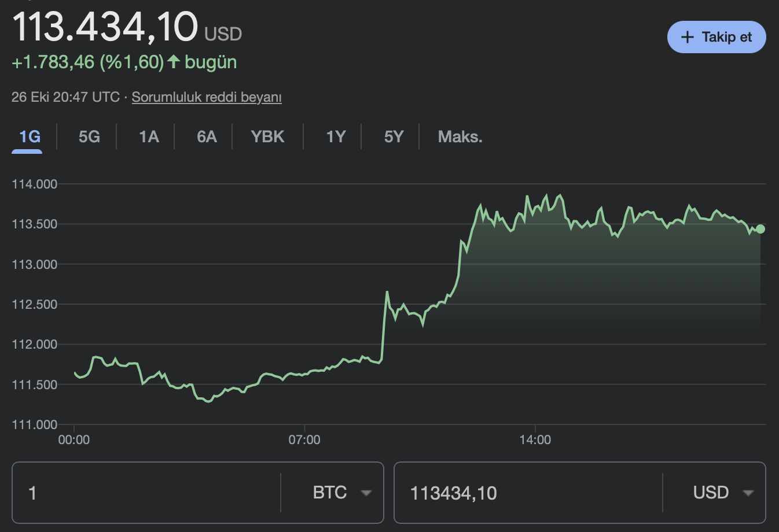Click the green up arrow beside bugün

click(174, 62)
